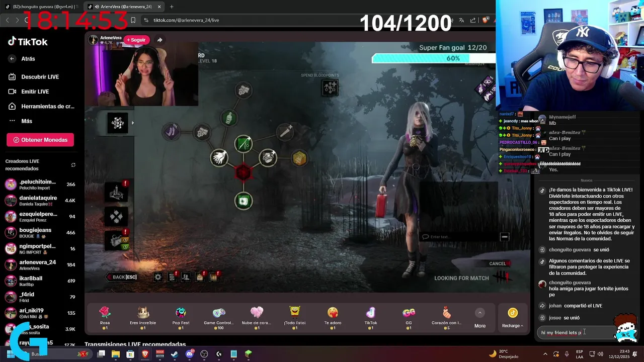
Task: Open Brave browser from the taskbar
Action: point(145,354)
